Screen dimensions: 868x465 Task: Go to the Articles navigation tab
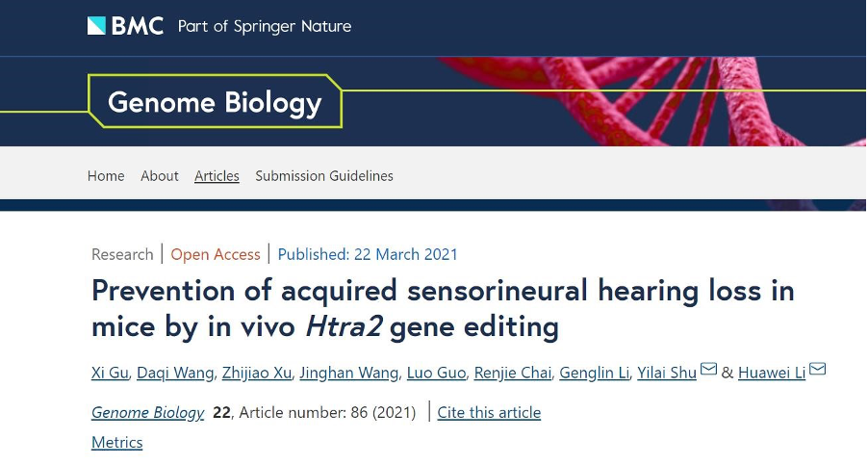[x=217, y=175]
